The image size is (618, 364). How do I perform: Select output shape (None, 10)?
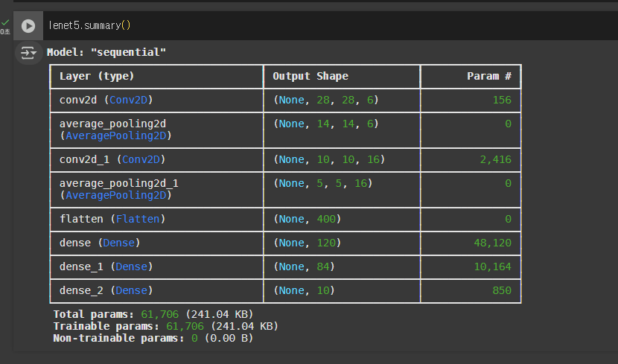click(x=304, y=290)
